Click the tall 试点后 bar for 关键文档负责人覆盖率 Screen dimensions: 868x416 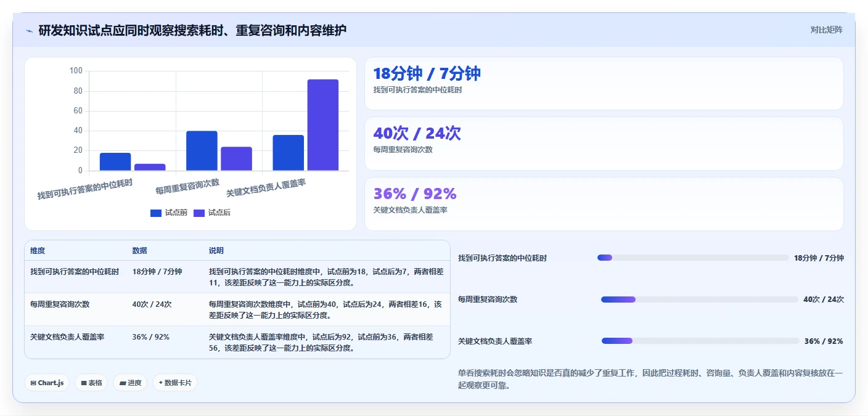click(x=323, y=125)
